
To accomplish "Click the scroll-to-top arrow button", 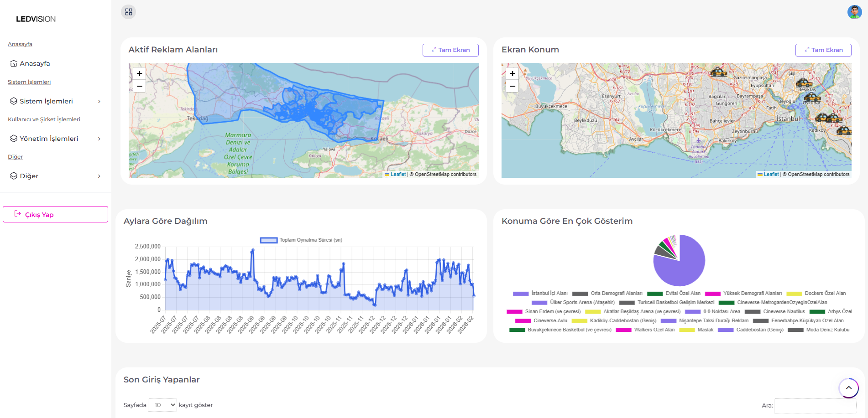I will [848, 388].
